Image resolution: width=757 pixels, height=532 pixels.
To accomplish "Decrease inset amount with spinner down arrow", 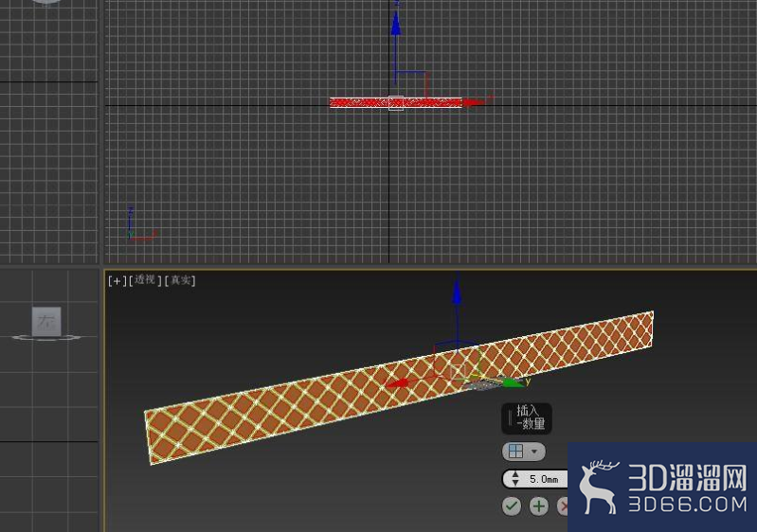I will click(515, 483).
